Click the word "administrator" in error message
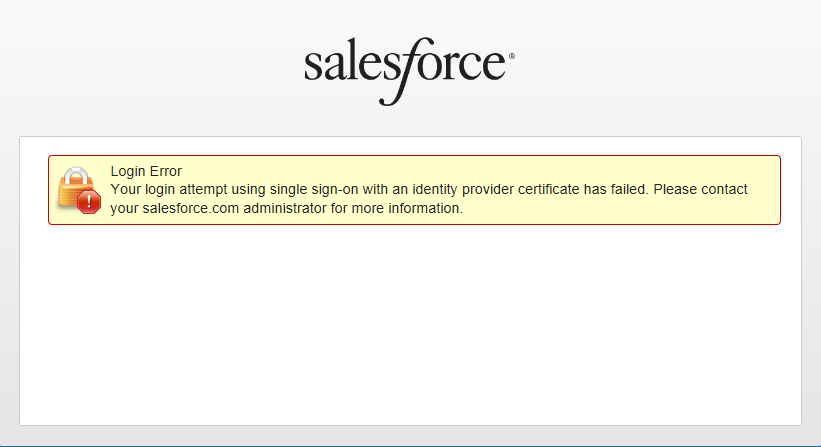This screenshot has height=447, width=821. pyautogui.click(x=285, y=208)
